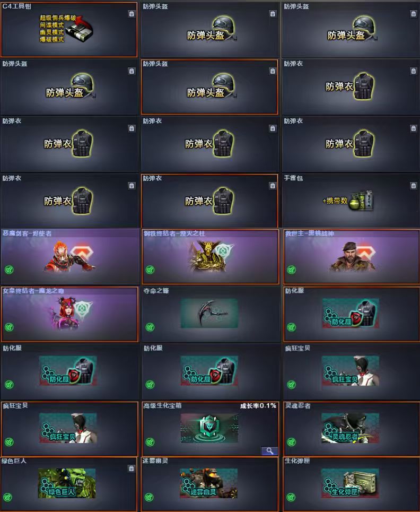Select the 夺命之镰 scythe weapon
420x512 pixels.
[x=209, y=314]
